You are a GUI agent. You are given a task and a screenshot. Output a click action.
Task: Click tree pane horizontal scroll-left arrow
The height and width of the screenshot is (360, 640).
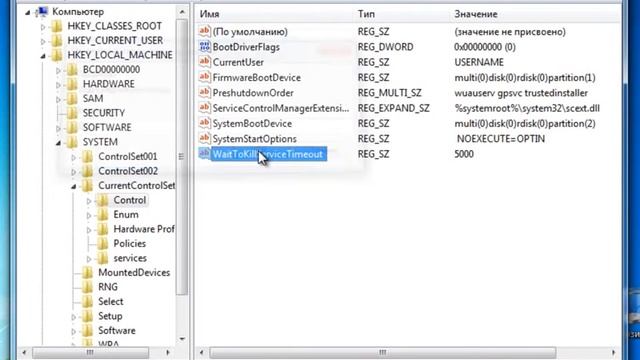click(x=24, y=352)
